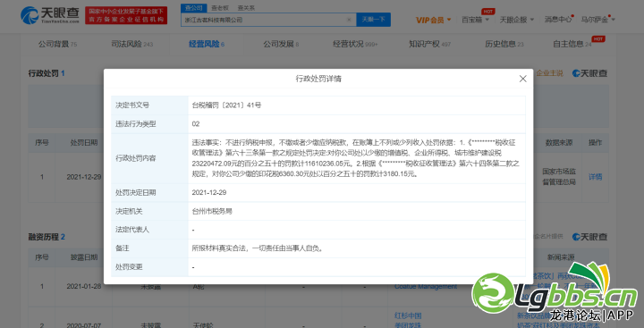The image size is (644, 328).
Task: Switch to the 司法风险 tab
Action: 131,44
